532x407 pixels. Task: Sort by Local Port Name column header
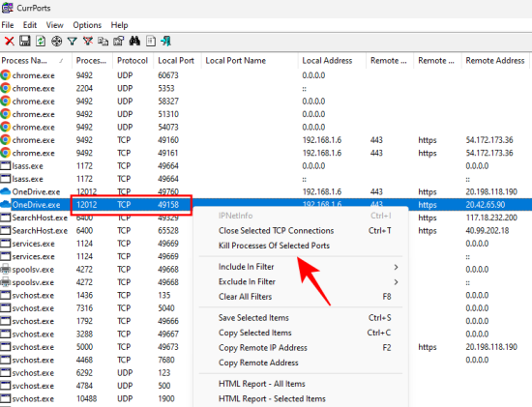250,61
